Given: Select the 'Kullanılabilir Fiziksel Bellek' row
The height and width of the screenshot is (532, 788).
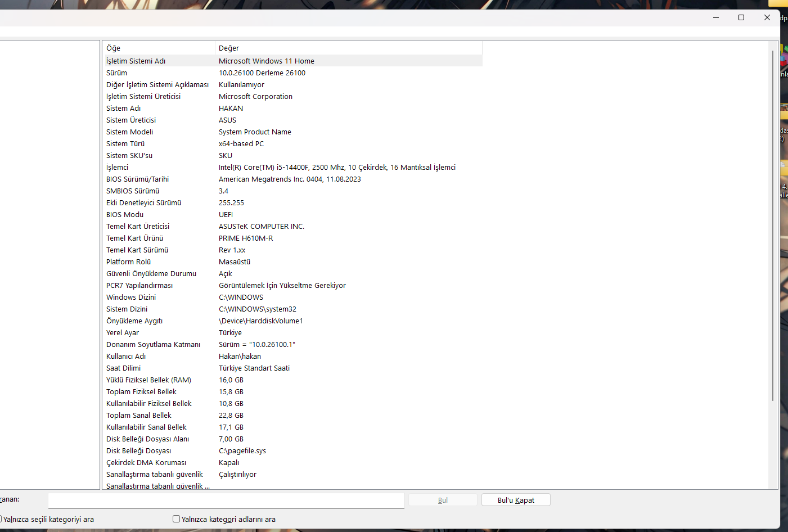Looking at the screenshot, I should pyautogui.click(x=292, y=404).
